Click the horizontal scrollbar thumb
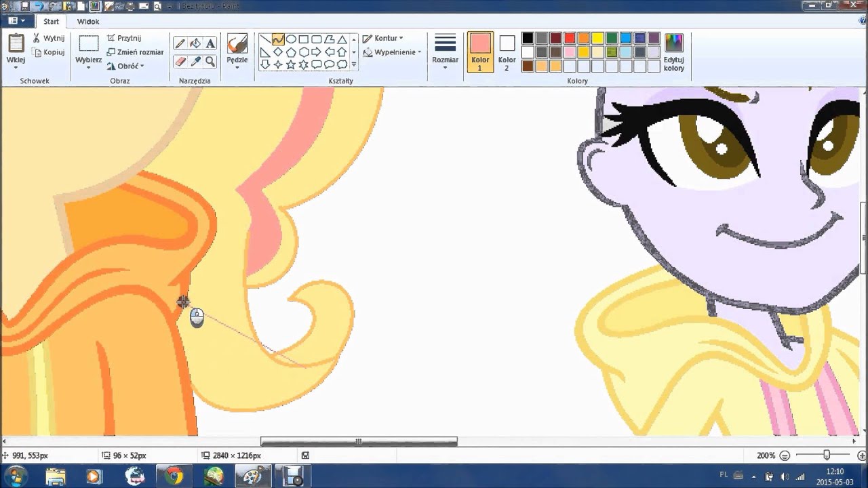Screen dimensions: 868x488 click(x=359, y=441)
